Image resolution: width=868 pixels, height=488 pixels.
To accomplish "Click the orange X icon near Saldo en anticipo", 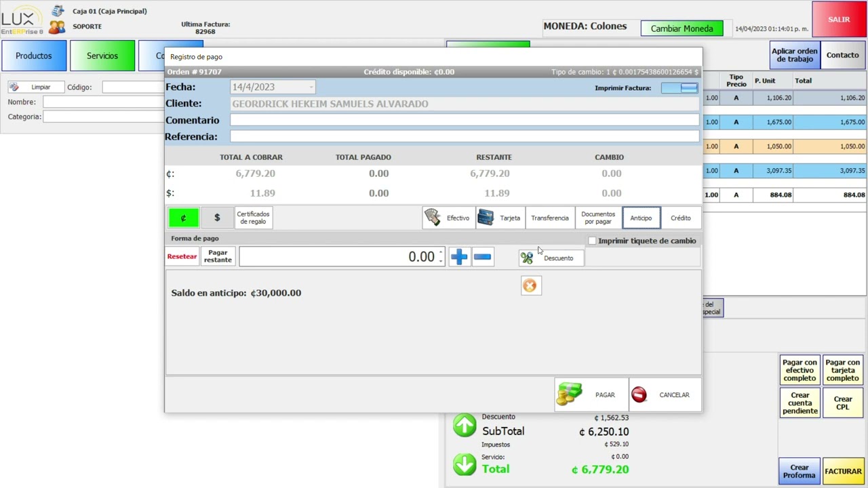I will pos(530,285).
